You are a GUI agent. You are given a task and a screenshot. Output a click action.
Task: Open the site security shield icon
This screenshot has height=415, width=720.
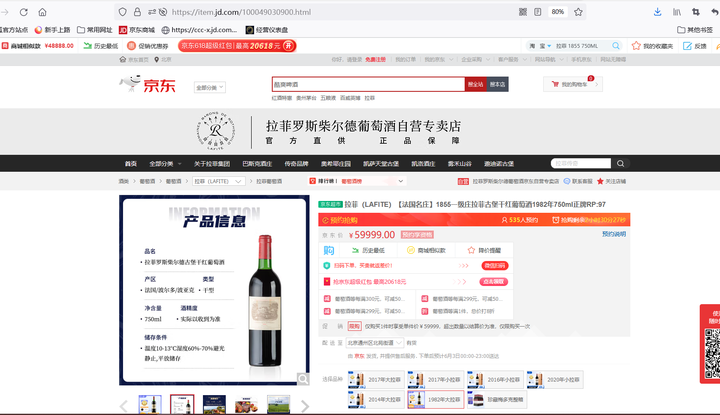[123, 12]
